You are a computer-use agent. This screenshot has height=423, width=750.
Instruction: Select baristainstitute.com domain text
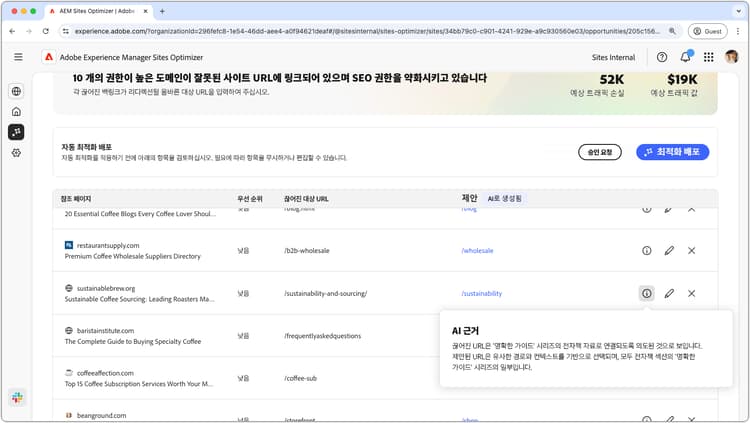(106, 331)
